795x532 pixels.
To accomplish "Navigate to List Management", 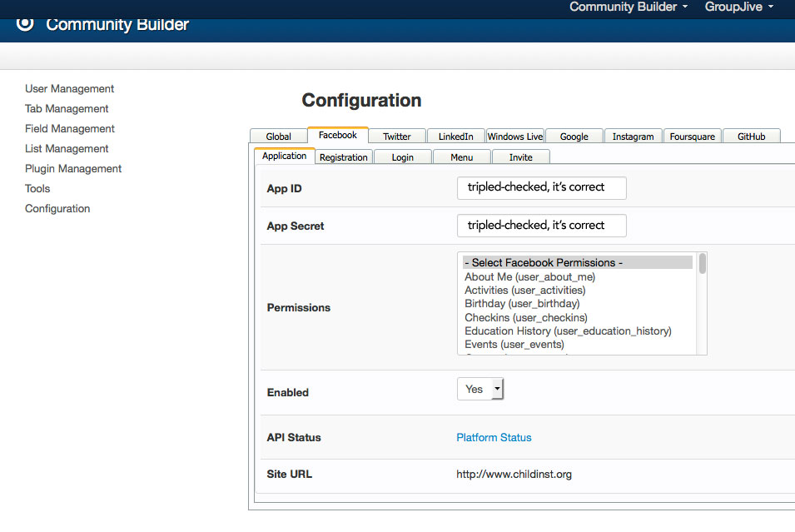I will pos(67,148).
